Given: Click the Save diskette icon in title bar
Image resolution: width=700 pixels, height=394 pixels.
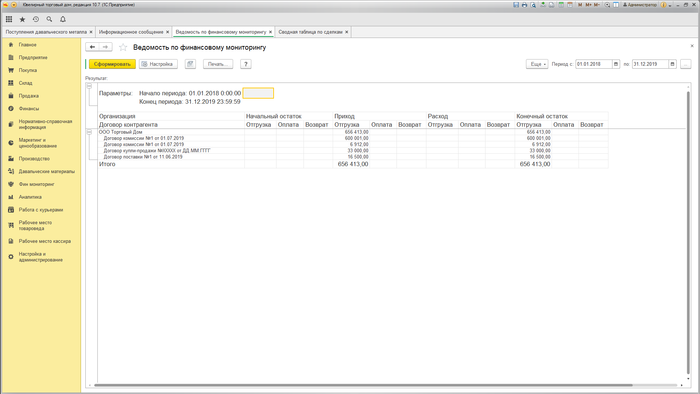Looking at the screenshot, I should [x=516, y=5].
